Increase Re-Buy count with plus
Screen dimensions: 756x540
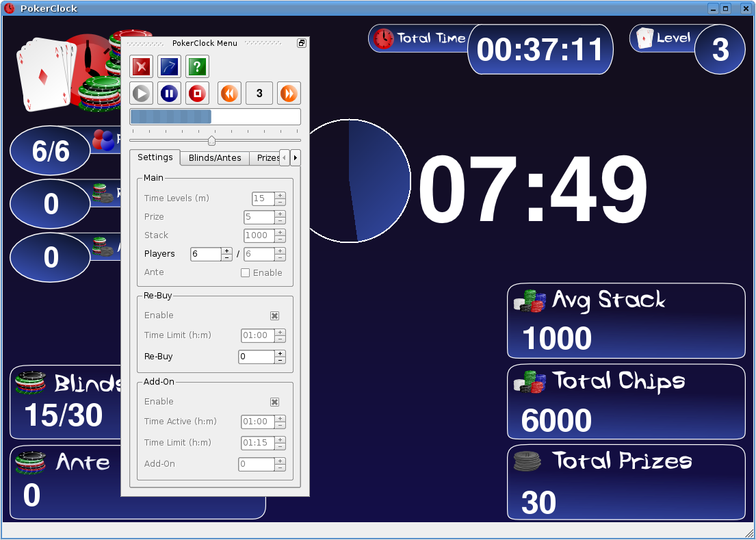pyautogui.click(x=280, y=353)
